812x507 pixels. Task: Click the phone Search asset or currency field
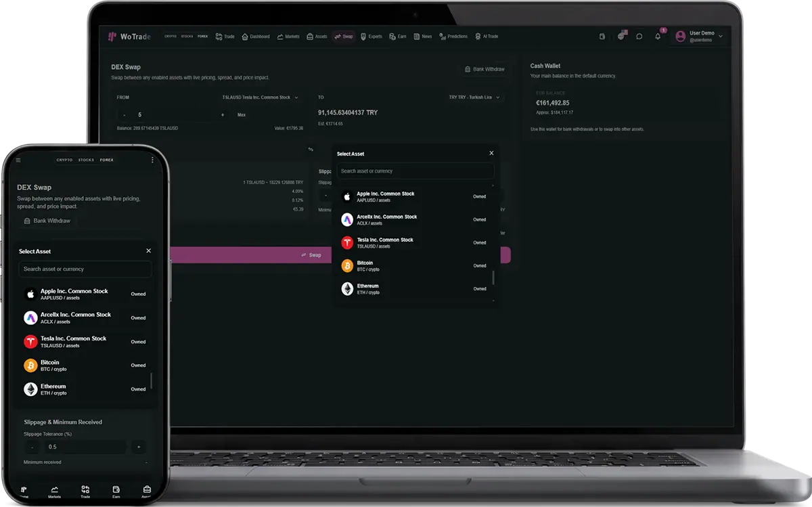pyautogui.click(x=85, y=269)
